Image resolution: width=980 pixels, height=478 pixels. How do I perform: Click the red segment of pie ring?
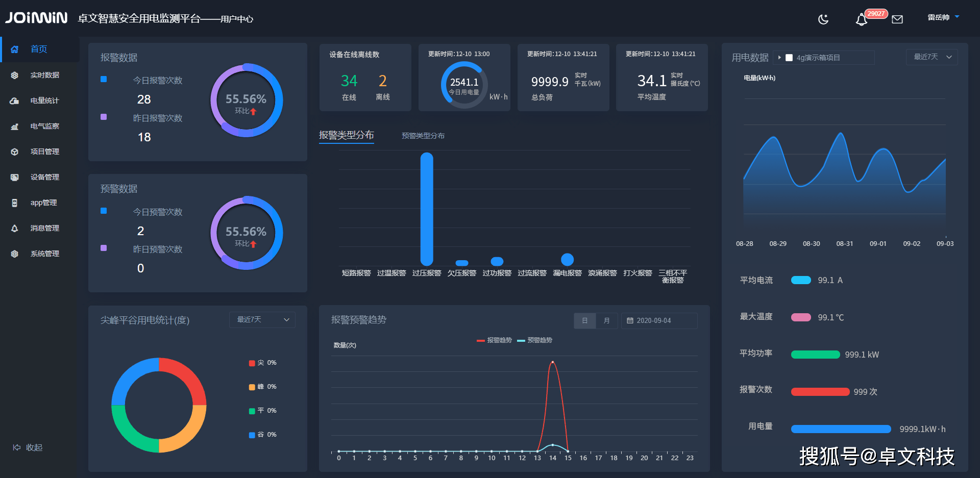coord(187,376)
